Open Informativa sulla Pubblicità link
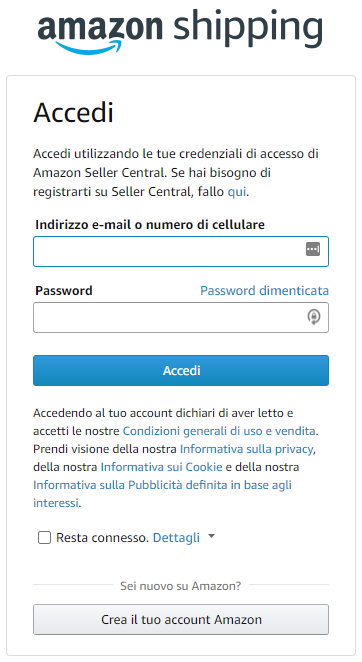The width and height of the screenshot is (362, 662). point(162,494)
